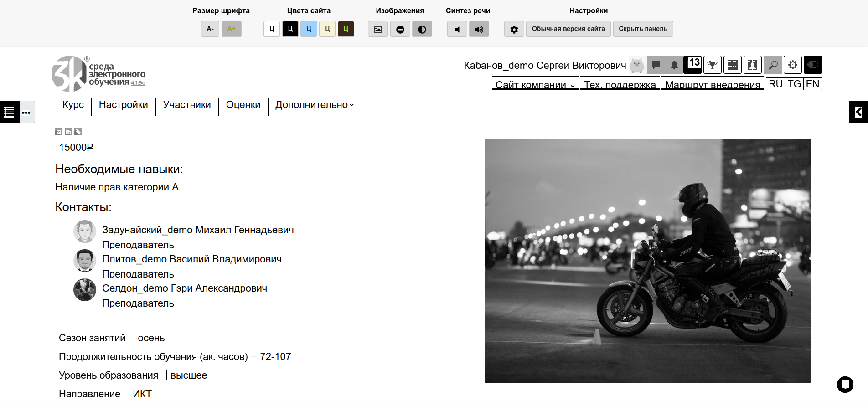Toggle the dark mode switch
868x406 pixels.
(x=813, y=65)
